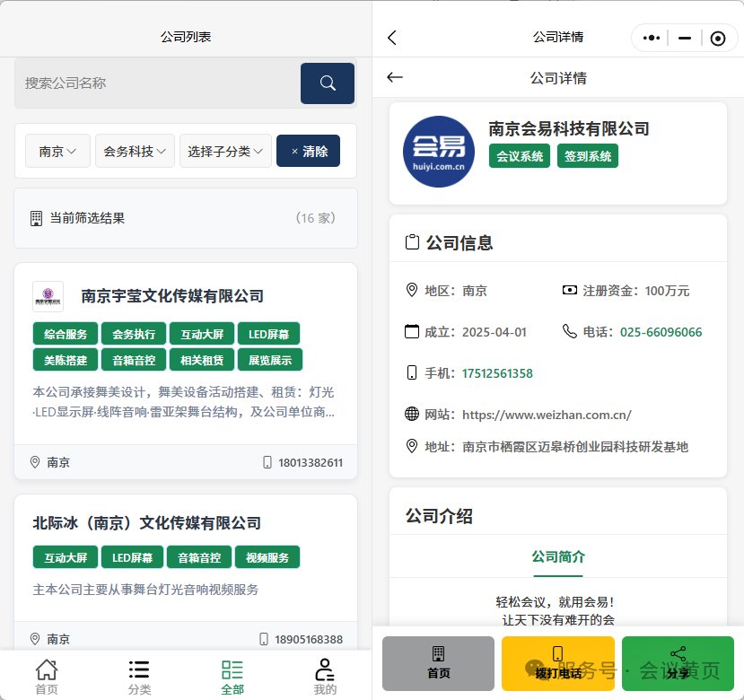Select the 公司简介 tab

tap(558, 556)
